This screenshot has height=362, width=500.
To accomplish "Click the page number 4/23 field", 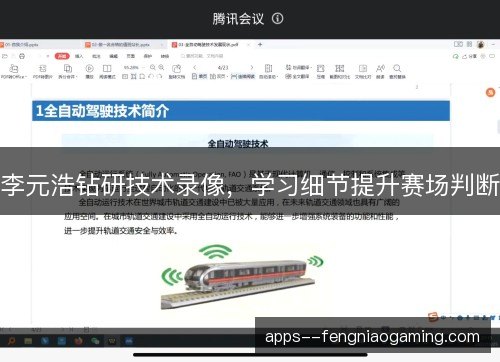I will 223,68.
